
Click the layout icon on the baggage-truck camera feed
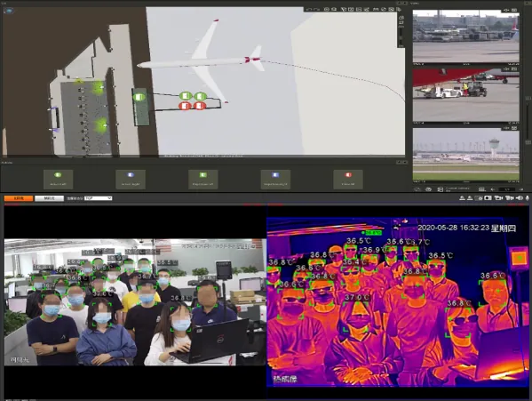514,69
